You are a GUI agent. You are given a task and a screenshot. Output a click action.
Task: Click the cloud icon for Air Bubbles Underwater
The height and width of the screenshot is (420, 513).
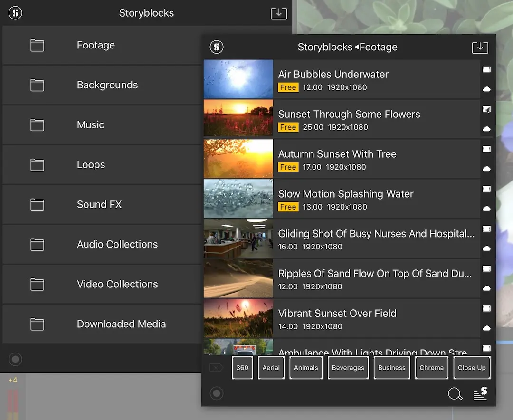tap(486, 89)
